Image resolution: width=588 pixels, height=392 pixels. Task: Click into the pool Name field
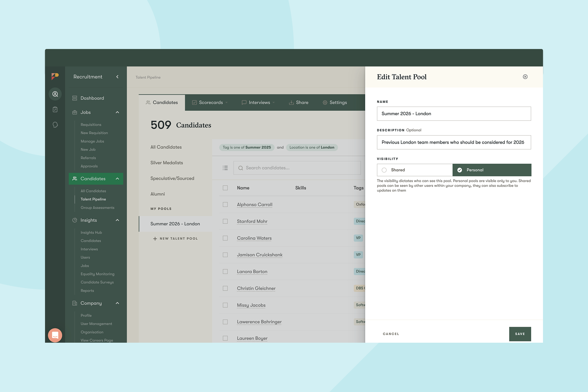(454, 114)
